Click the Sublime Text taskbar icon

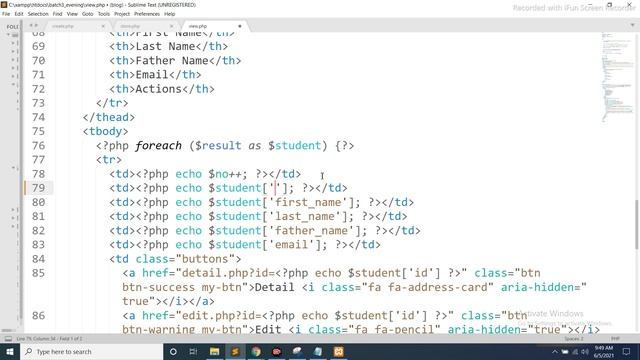(235, 351)
